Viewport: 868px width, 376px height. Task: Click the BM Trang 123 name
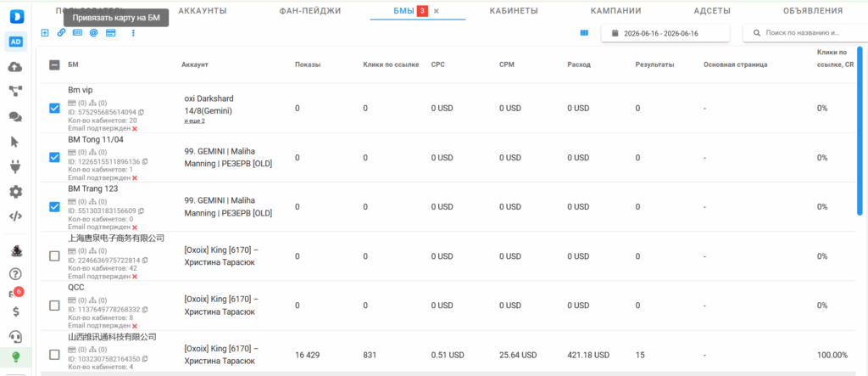[x=93, y=188]
